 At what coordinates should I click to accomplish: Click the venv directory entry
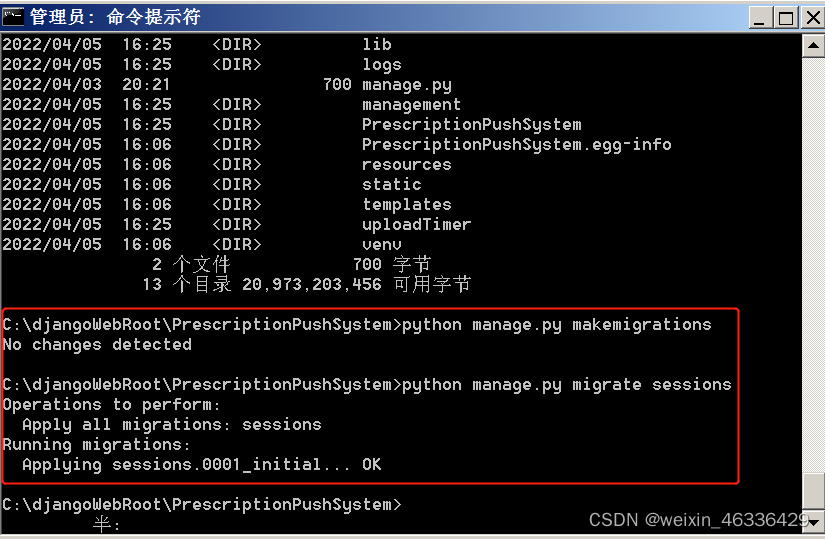click(x=382, y=245)
